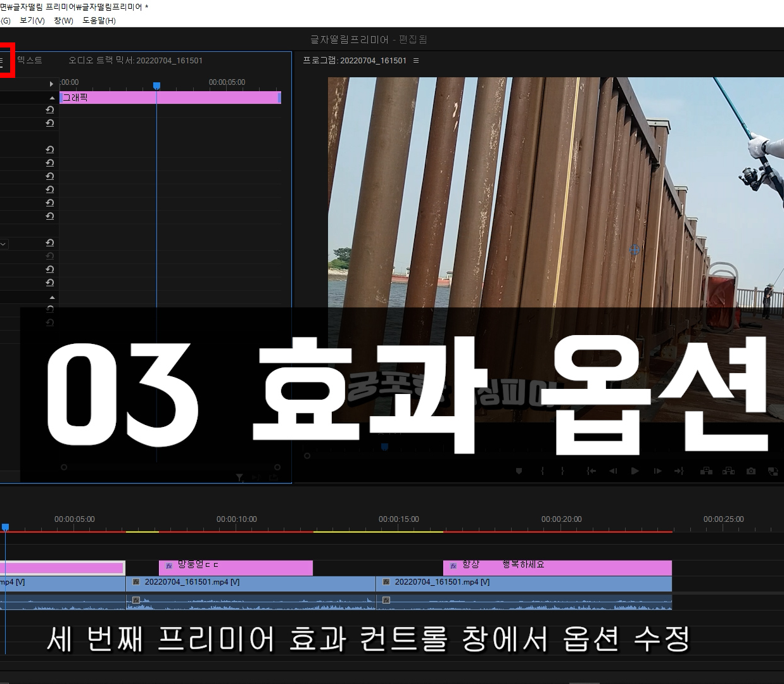Viewport: 784px width, 684px height.
Task: Switch to the 텍스트 tab
Action: pos(30,60)
